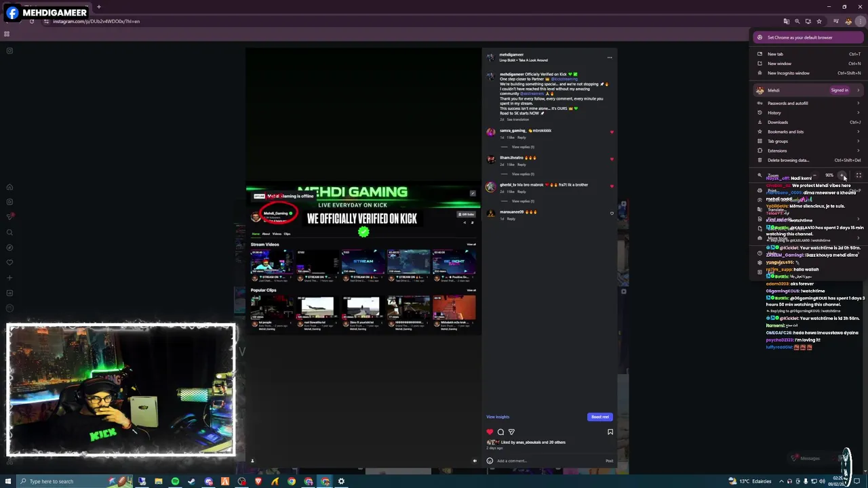
Task: Click the comment bubble icon under post
Action: 500,432
